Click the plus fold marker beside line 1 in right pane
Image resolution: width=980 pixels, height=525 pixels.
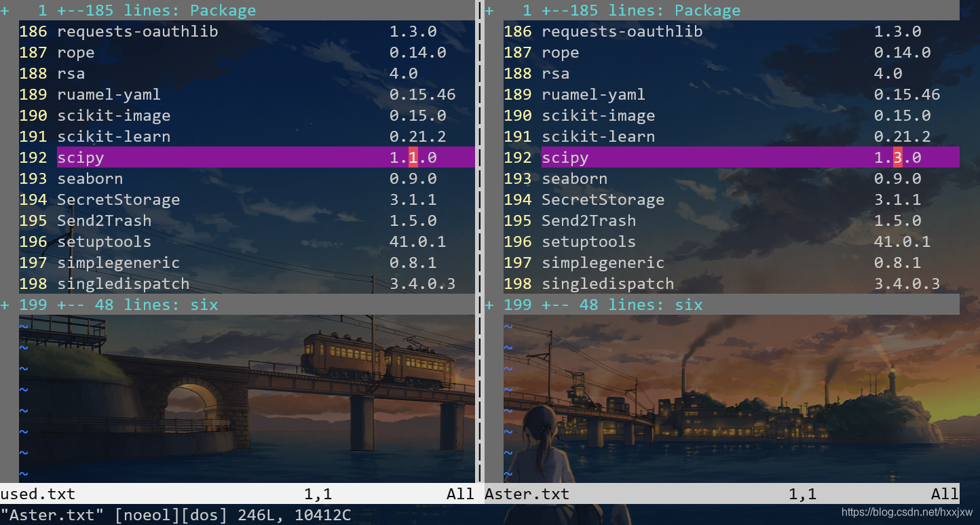pyautogui.click(x=489, y=11)
